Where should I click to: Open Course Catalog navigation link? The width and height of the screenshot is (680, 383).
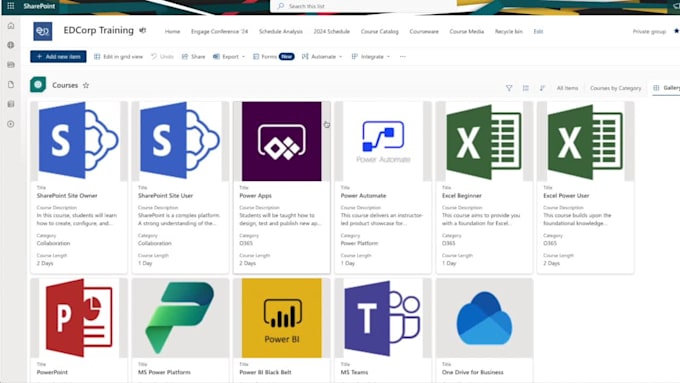click(x=379, y=32)
